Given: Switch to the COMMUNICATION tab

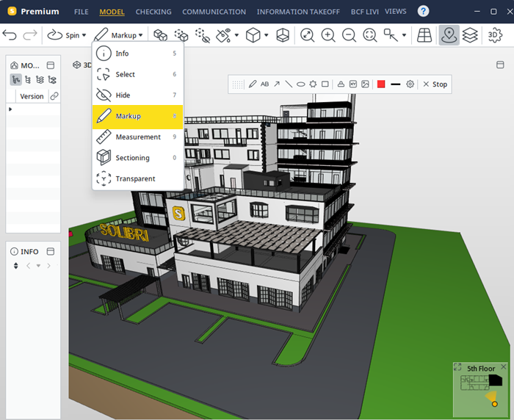Looking at the screenshot, I should [x=214, y=12].
